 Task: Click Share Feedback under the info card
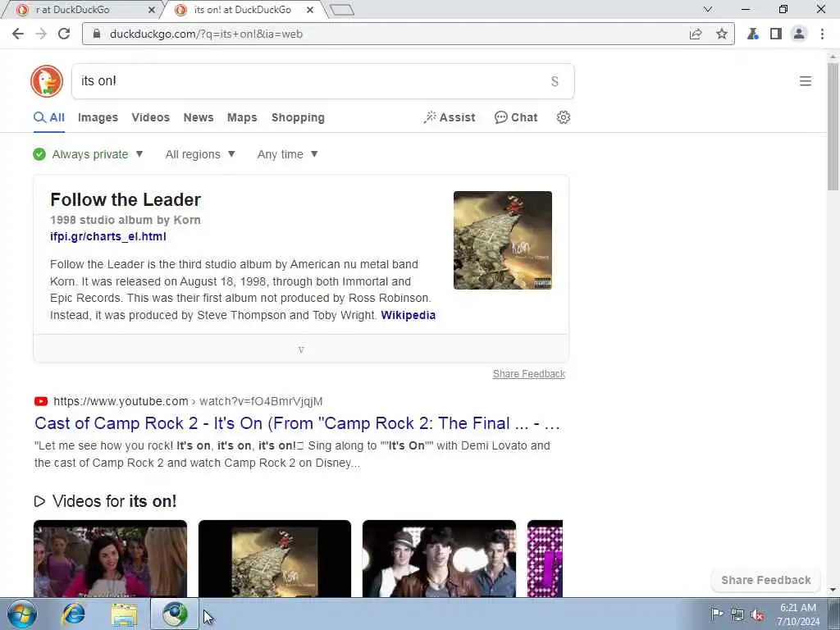click(x=529, y=374)
